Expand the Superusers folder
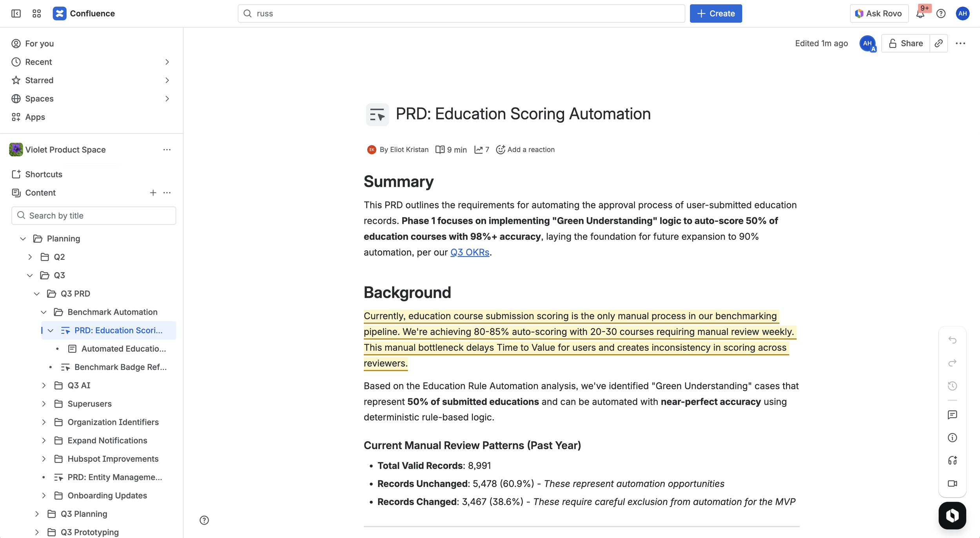980x538 pixels. coord(44,404)
